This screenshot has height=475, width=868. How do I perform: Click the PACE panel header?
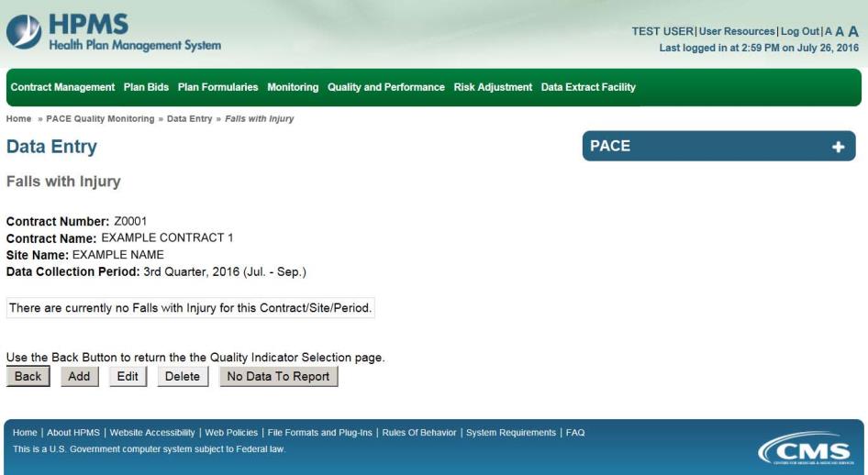pyautogui.click(x=719, y=146)
